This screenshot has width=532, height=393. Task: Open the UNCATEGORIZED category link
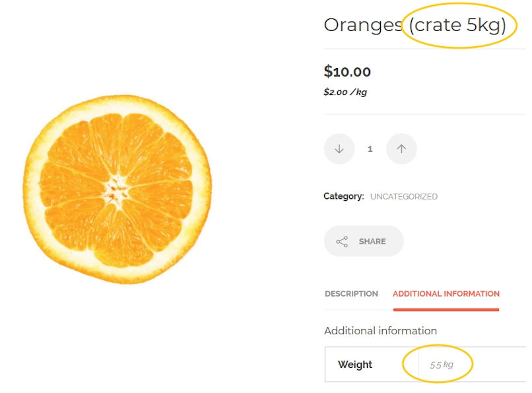tap(404, 197)
